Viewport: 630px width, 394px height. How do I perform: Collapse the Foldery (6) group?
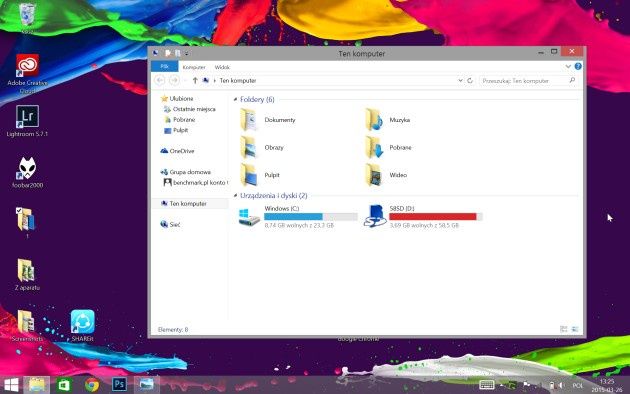click(x=235, y=99)
